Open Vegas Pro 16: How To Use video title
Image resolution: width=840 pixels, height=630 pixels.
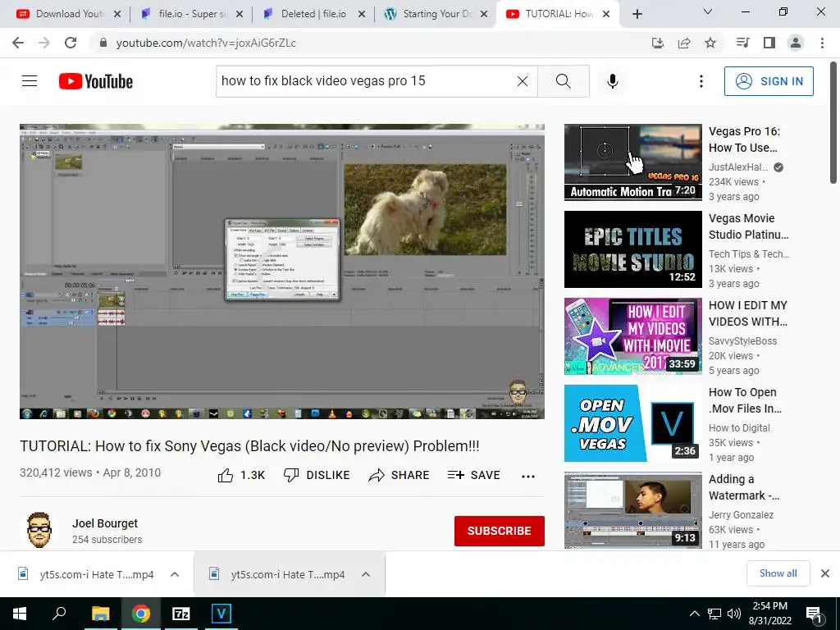pos(745,139)
